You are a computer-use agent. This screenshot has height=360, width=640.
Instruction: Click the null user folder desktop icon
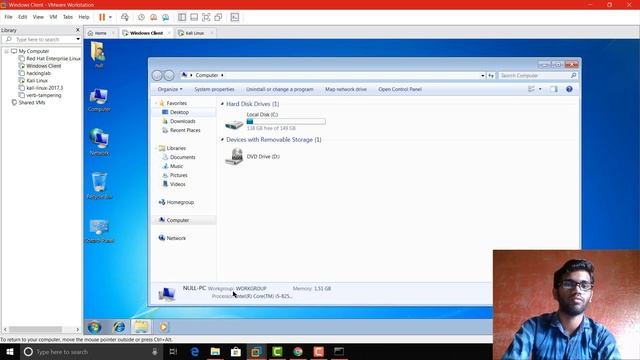98,54
